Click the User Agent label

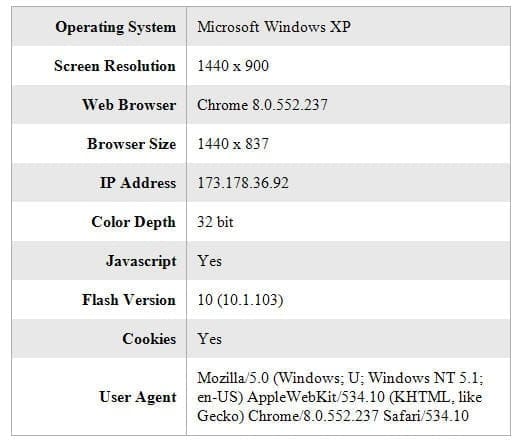[x=138, y=397]
